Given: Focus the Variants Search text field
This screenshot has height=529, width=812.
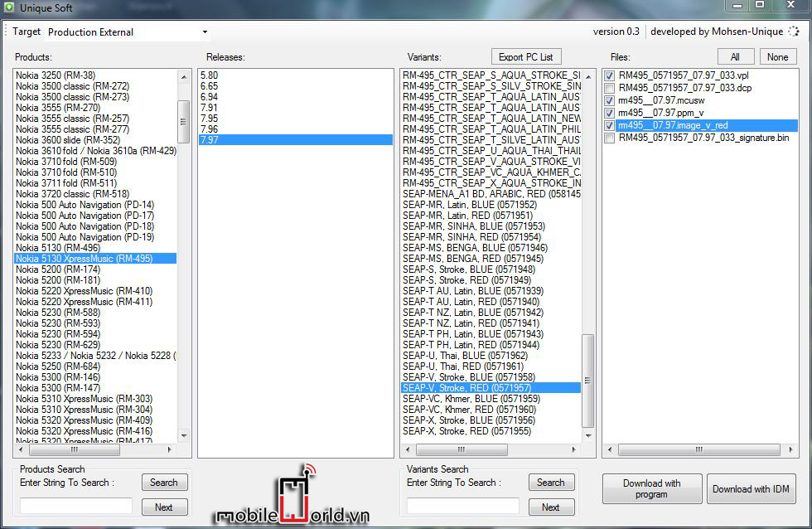Looking at the screenshot, I should click(463, 506).
